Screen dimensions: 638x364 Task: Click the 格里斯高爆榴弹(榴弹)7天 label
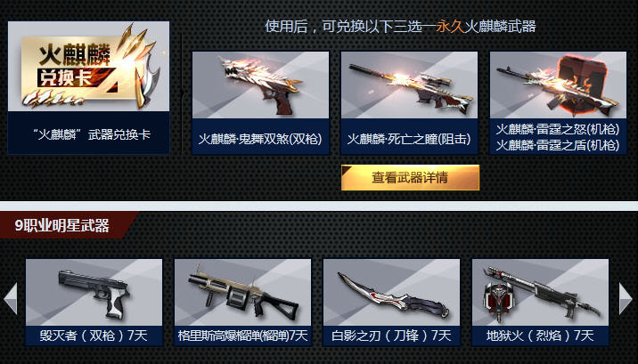(243, 336)
